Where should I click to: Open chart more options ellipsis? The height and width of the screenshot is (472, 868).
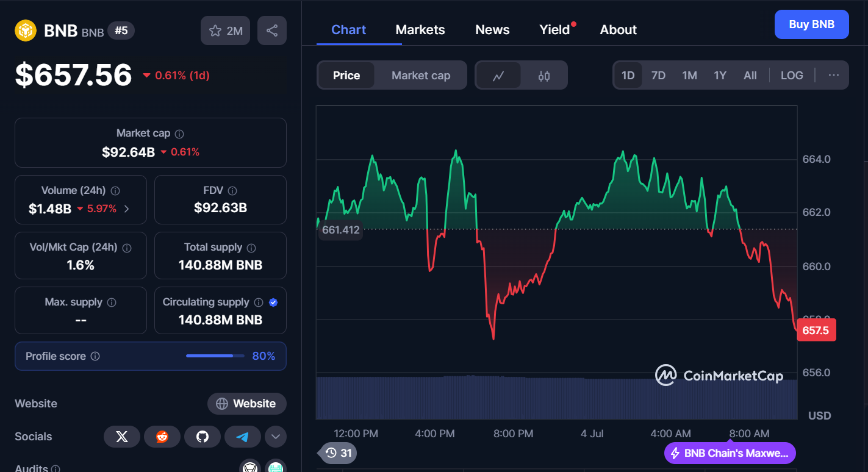pyautogui.click(x=834, y=76)
